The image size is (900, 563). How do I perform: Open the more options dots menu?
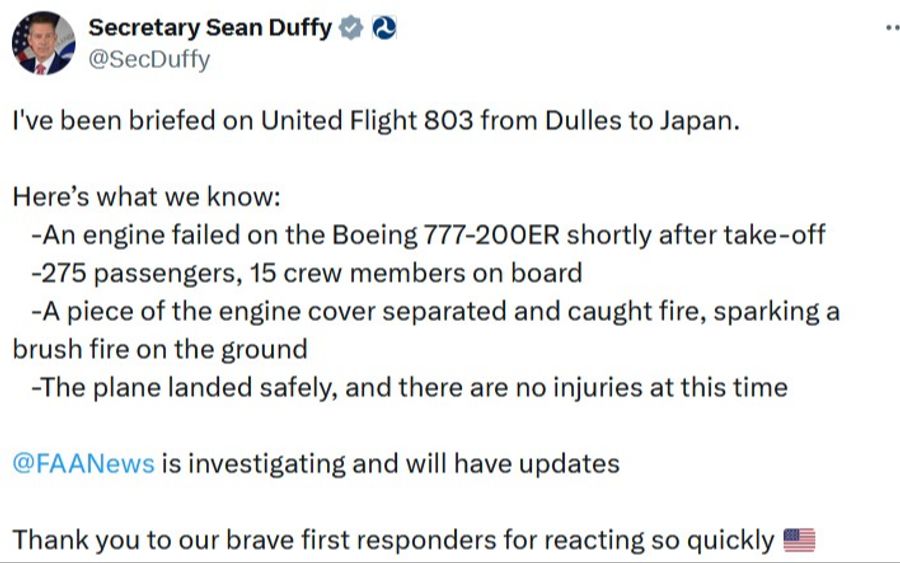892,28
